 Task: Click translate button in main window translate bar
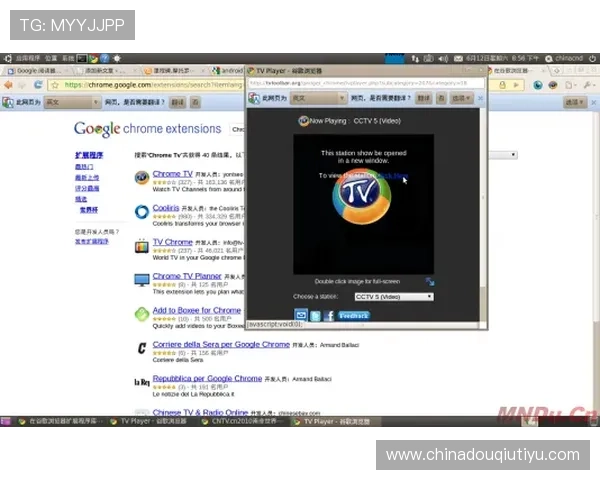178,102
